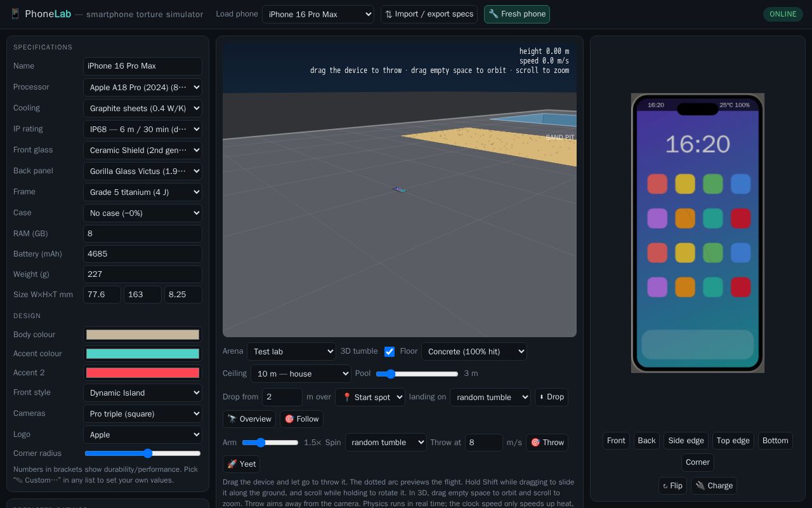Click the ONLINE status badge
The height and width of the screenshot is (508, 812).
coord(783,14)
